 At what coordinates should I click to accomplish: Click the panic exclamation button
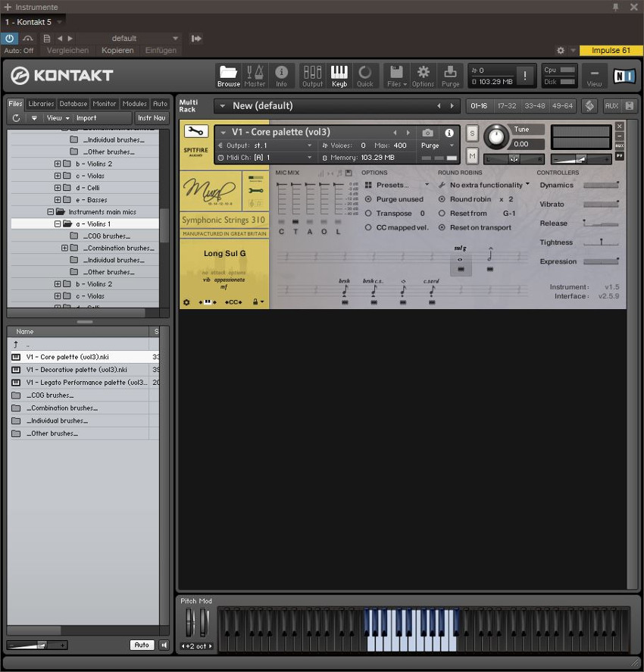click(525, 76)
